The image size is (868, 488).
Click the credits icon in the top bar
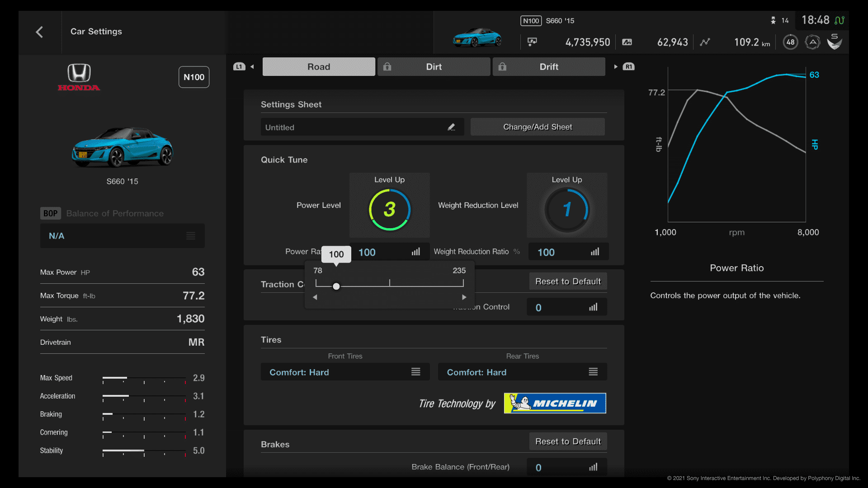coord(532,42)
